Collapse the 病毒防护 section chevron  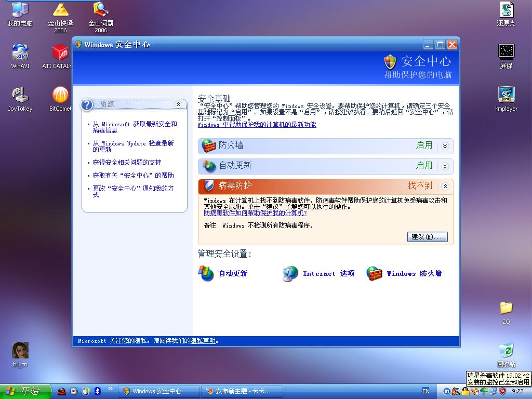445,187
